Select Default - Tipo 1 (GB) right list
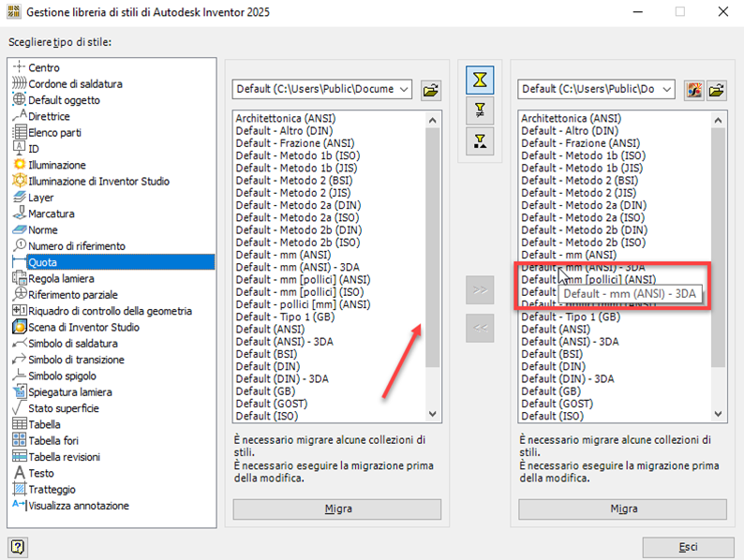The width and height of the screenshot is (744, 560). [571, 317]
